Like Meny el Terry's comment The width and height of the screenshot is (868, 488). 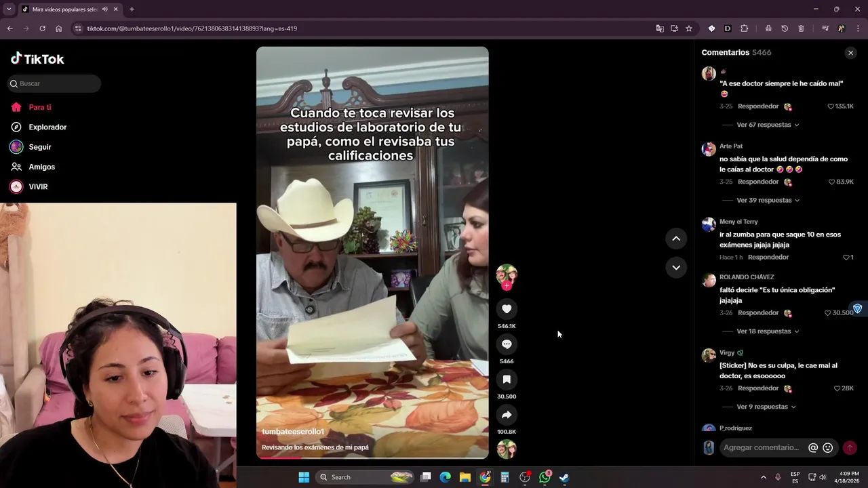click(x=846, y=258)
